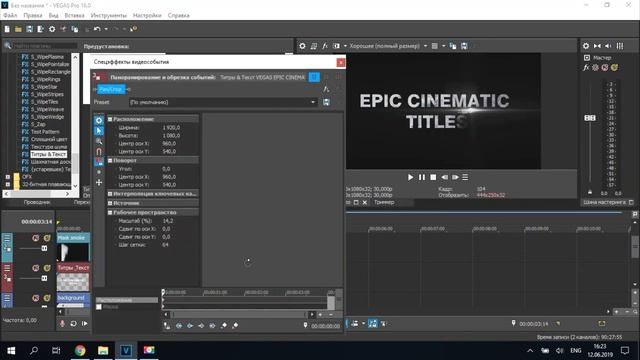Collapse the Рабочее пространство section
Viewport: 640px width, 360px height.
pos(110,213)
